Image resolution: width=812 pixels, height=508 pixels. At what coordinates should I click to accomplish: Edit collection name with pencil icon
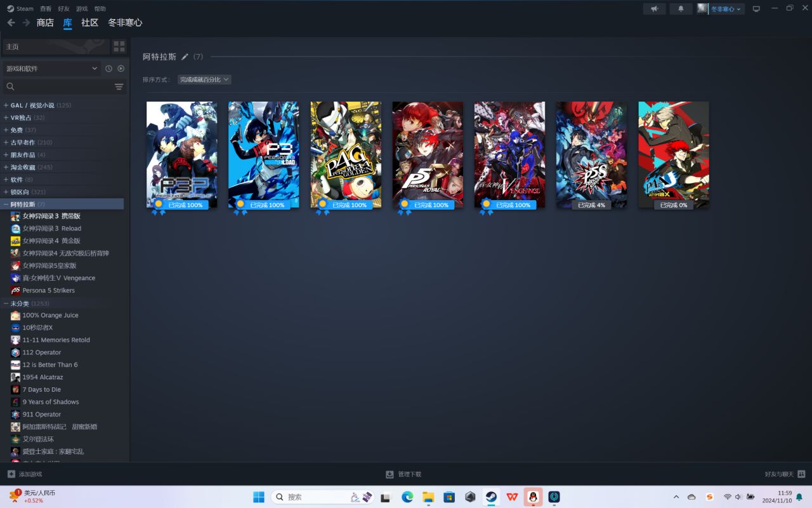tap(185, 57)
